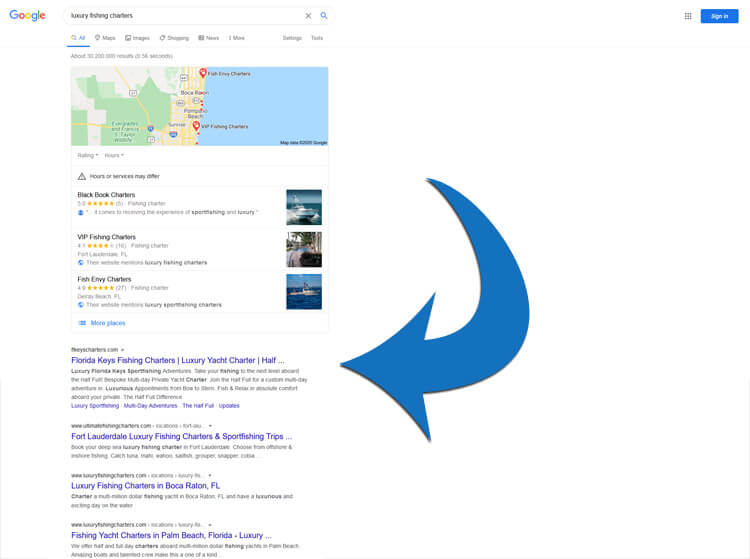Expand arrow beside ultimatefishingcharters.com URL
750x559 pixels.
[210, 426]
